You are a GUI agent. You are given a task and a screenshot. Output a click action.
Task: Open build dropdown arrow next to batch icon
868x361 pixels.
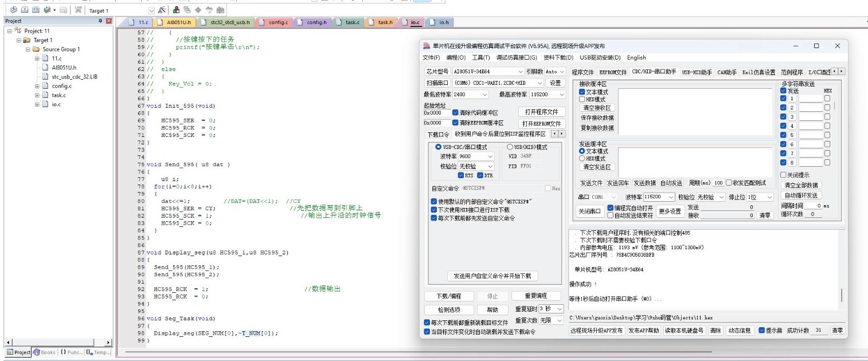[x=54, y=10]
